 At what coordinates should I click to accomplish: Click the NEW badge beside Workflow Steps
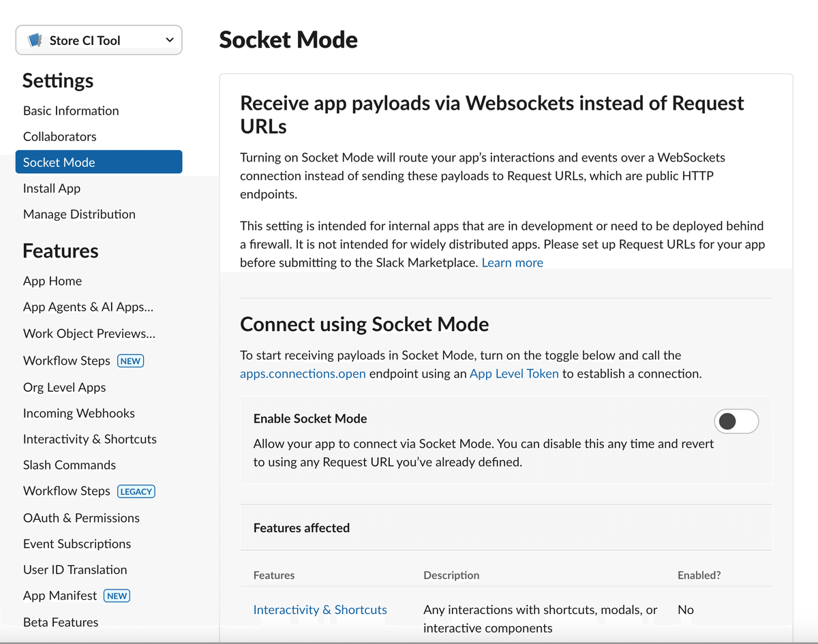(x=130, y=361)
